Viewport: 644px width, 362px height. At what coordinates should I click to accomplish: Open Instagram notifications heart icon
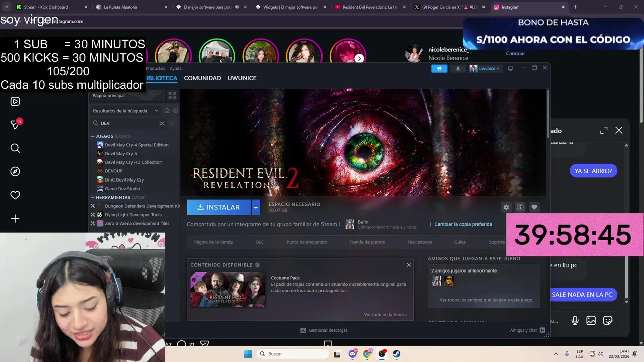pos(15,195)
